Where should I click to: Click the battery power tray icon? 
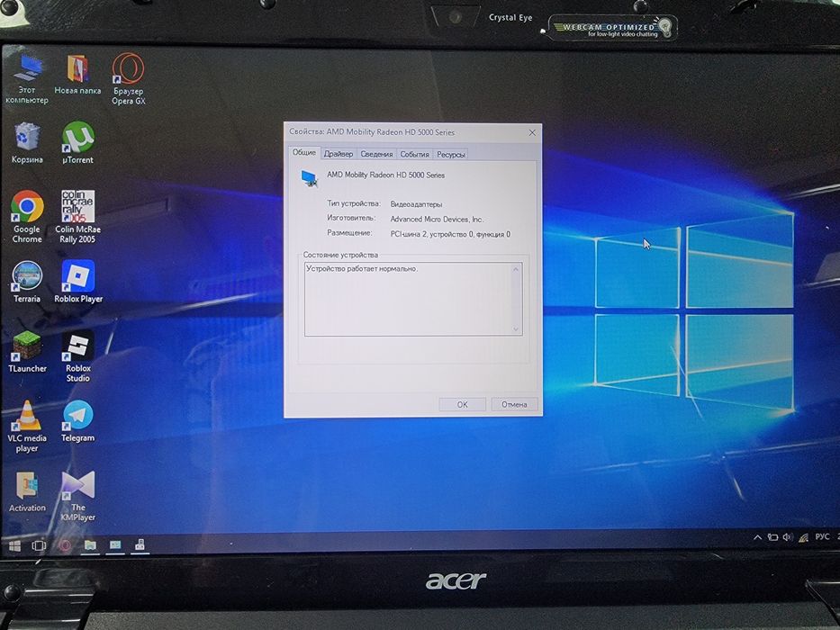(x=772, y=537)
